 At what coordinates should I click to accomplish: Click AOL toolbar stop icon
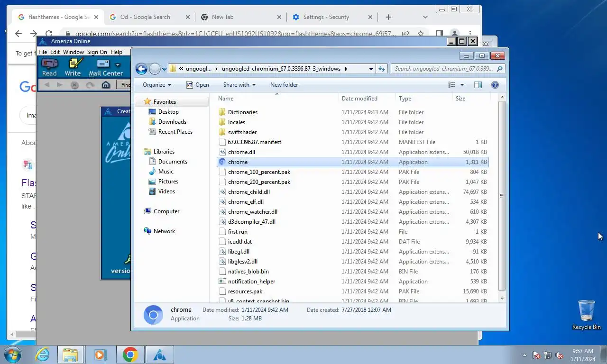[x=74, y=85]
